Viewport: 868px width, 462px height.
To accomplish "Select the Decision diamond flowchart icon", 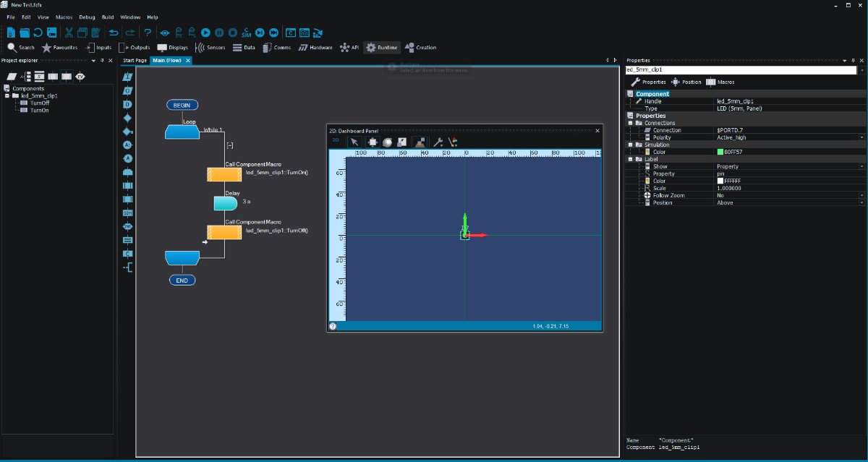I will (x=128, y=117).
